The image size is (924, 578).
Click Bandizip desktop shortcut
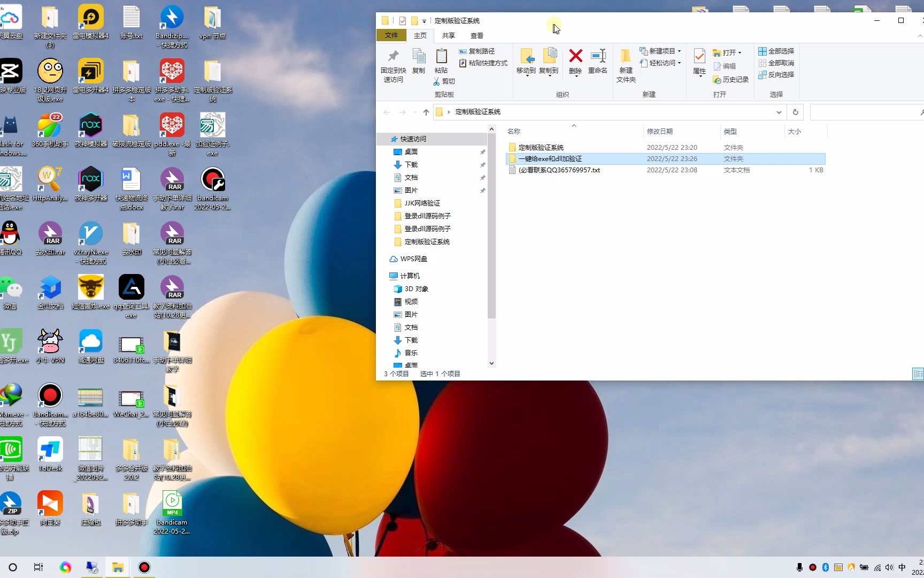pos(172,26)
